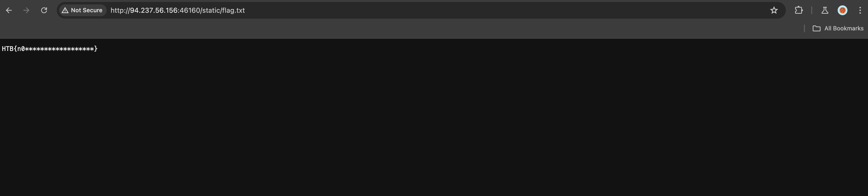Image resolution: width=868 pixels, height=196 pixels.
Task: Reload the flag.txt page
Action: [x=44, y=11]
